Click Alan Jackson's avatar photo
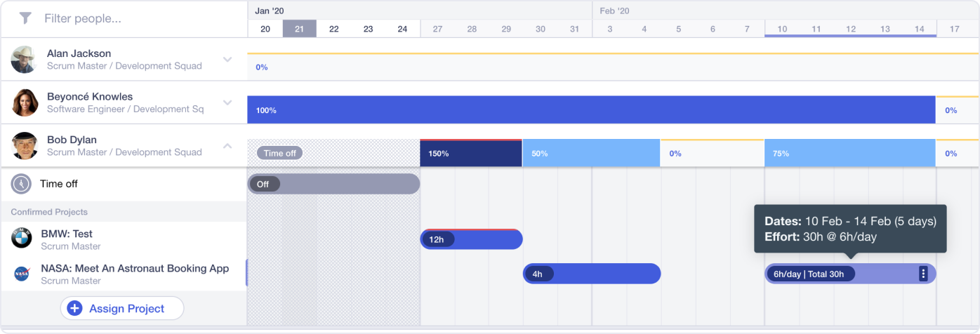The image size is (980, 334). click(x=24, y=60)
